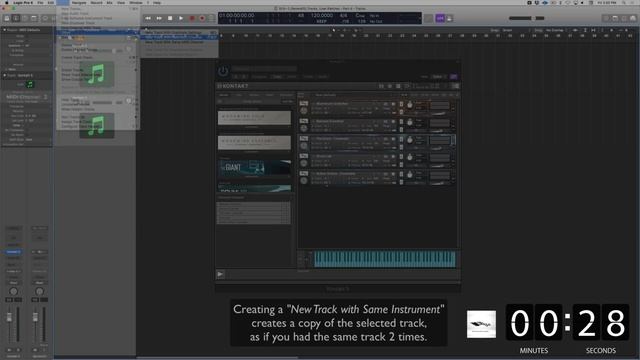The width and height of the screenshot is (640, 360).
Task: Click Compare in the plug-in window header
Action: [x=259, y=77]
